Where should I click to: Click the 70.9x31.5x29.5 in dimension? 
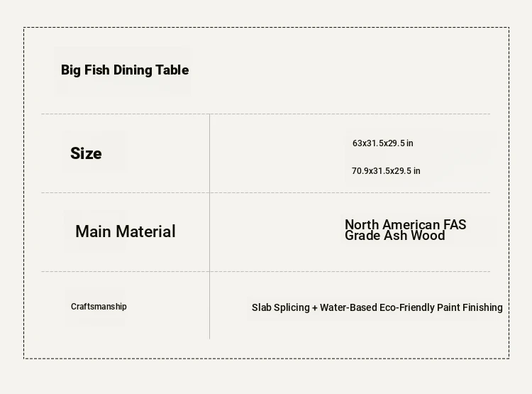pos(386,171)
